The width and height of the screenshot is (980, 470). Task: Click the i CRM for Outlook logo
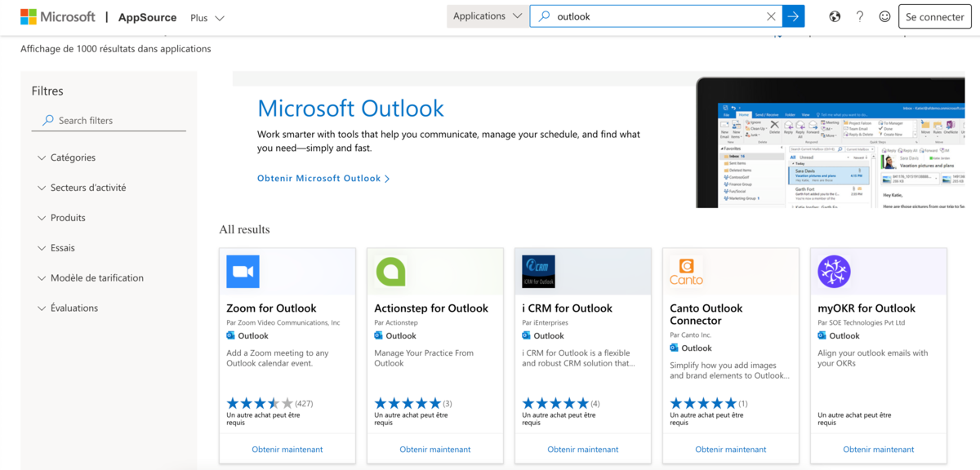click(x=538, y=272)
